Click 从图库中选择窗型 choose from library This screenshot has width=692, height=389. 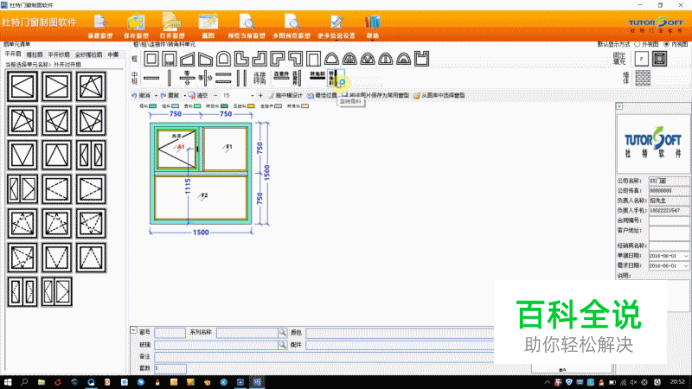tap(439, 95)
